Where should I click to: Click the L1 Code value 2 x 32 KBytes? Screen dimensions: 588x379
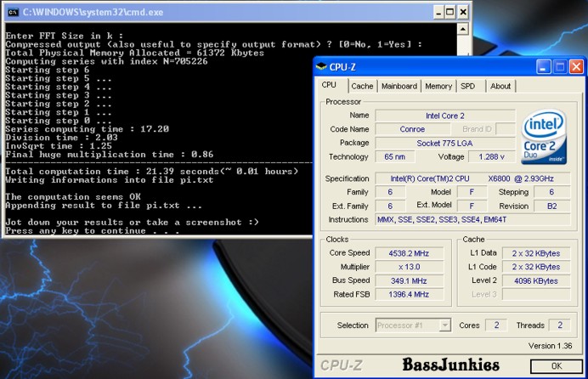pos(536,267)
